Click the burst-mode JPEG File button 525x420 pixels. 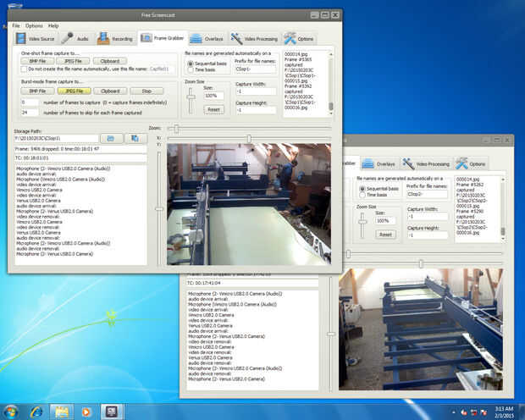(73, 91)
